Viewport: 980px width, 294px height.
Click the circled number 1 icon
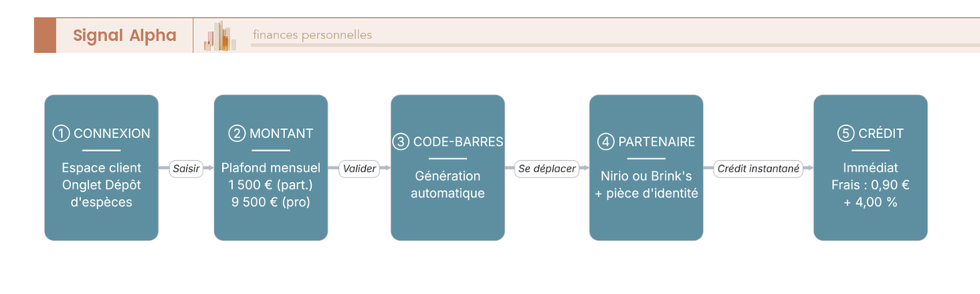60,134
